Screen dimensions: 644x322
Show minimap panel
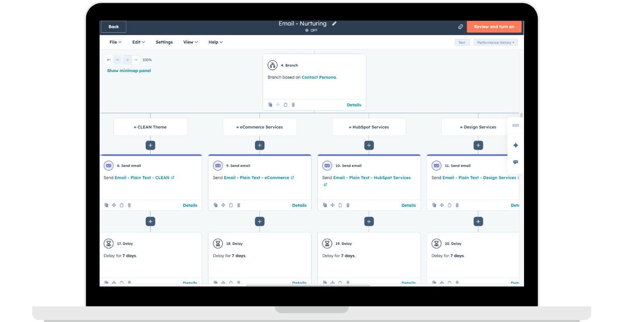(129, 70)
